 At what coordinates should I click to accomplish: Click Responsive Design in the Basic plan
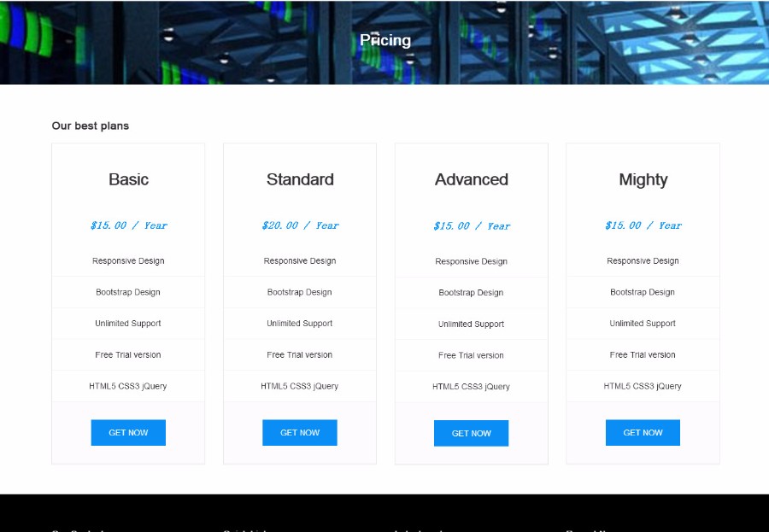tap(128, 260)
